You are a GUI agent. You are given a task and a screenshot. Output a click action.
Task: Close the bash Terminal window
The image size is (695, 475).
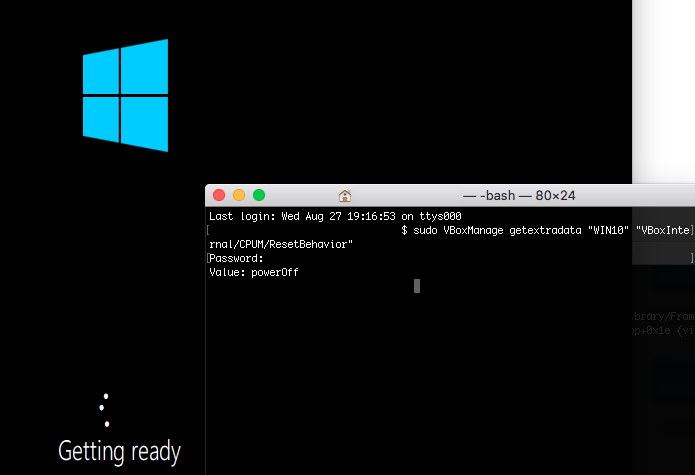tap(219, 195)
